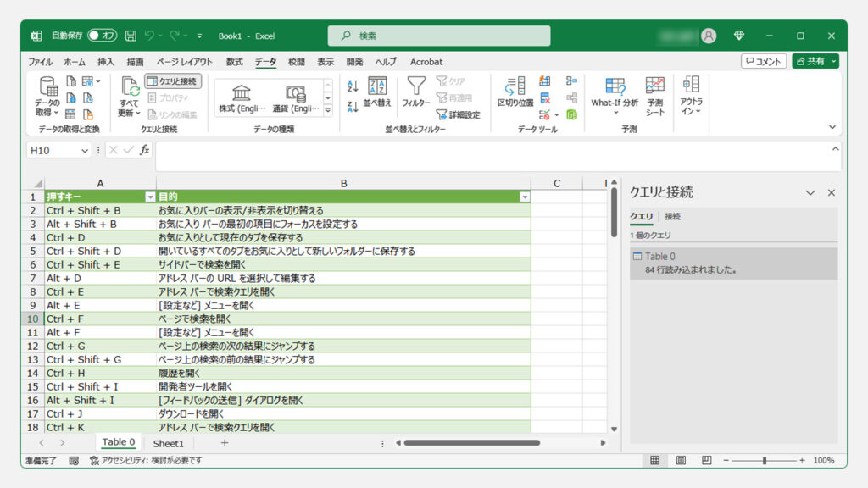Click the 共有 (Share) button
Screen dimensions: 868x488
pyautogui.click(x=810, y=61)
